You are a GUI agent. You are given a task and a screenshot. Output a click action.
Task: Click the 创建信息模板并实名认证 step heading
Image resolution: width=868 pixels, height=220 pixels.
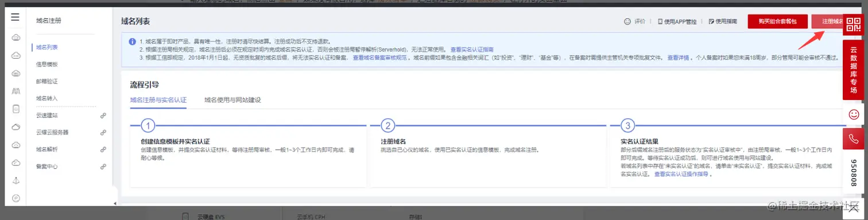(x=175, y=141)
